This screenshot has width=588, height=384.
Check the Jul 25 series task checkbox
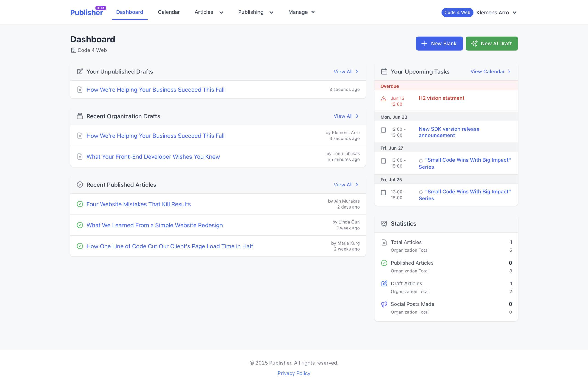[x=383, y=192]
